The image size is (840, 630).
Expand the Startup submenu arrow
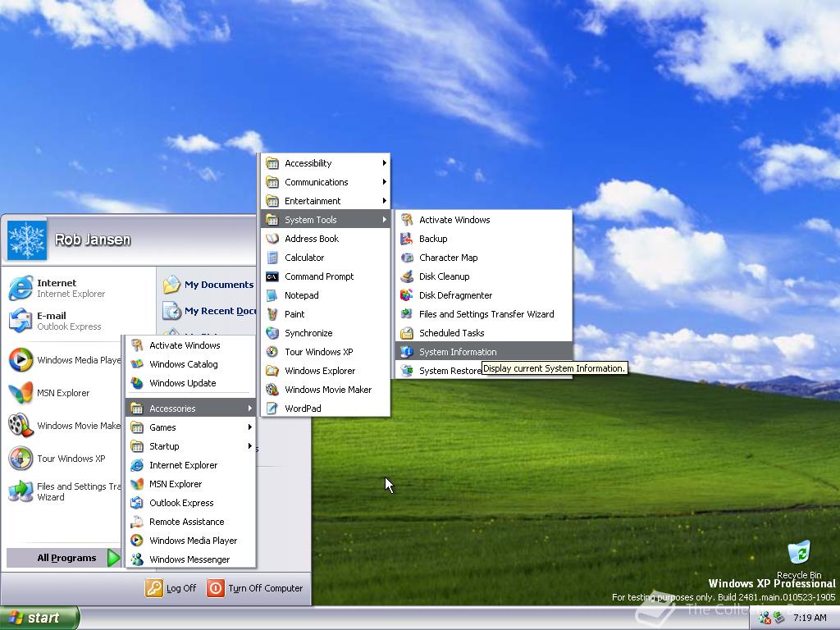point(249,445)
